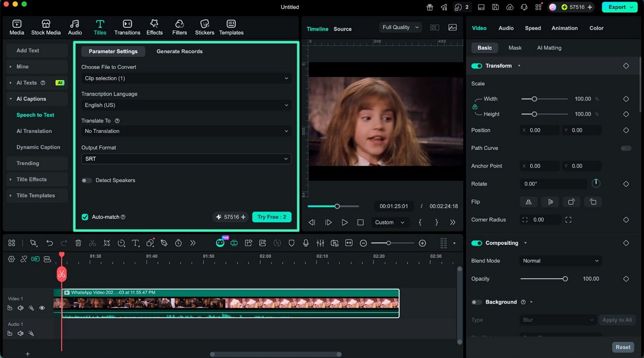Image resolution: width=644 pixels, height=358 pixels.
Task: Expand the Mine category
Action: click(37, 66)
